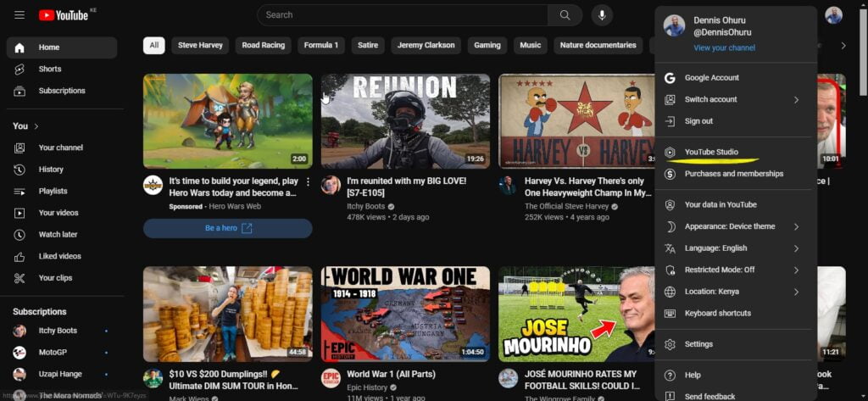Select the Nature documentaries chip

[x=598, y=46]
